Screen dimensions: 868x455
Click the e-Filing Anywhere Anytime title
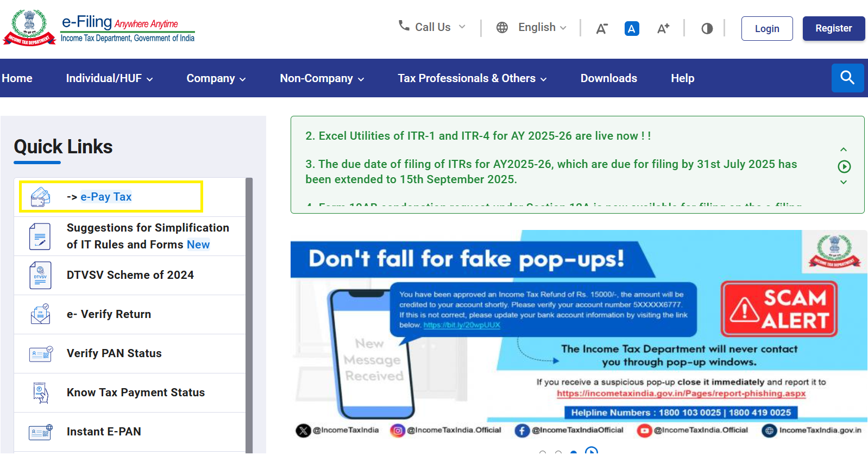tap(119, 23)
